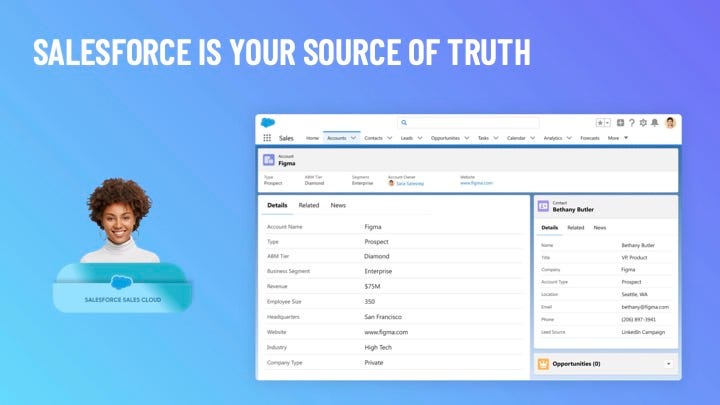The width and height of the screenshot is (720, 405).
Task: Click the Headquarters value San Francisco
Action: coord(383,317)
